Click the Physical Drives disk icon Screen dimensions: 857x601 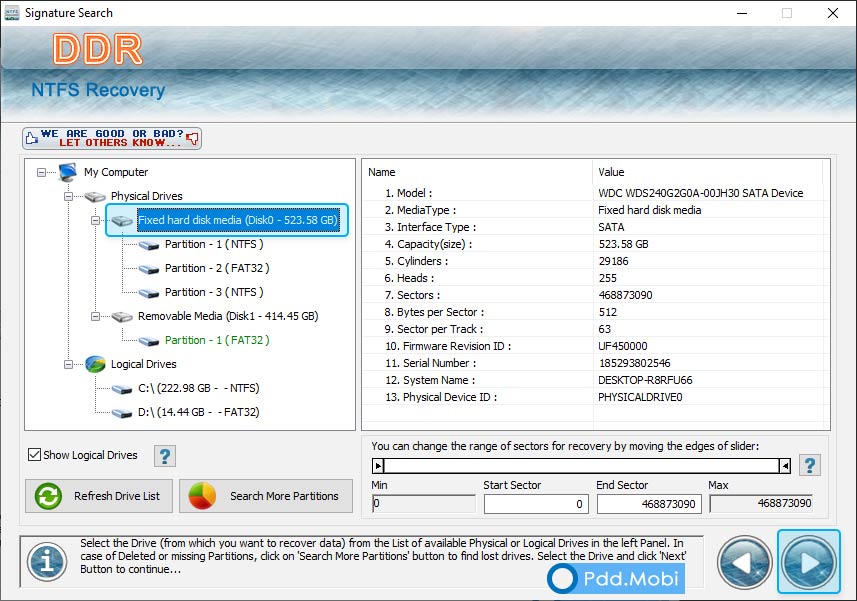[95, 196]
